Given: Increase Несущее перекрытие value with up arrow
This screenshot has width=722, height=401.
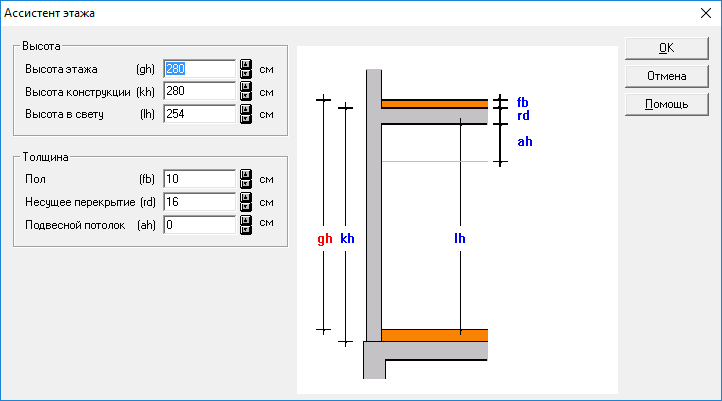Looking at the screenshot, I should click(245, 197).
